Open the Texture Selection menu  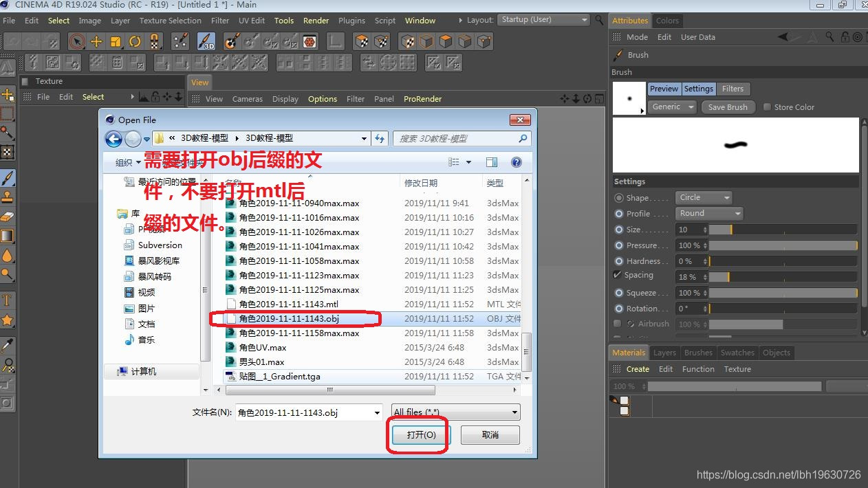point(171,21)
